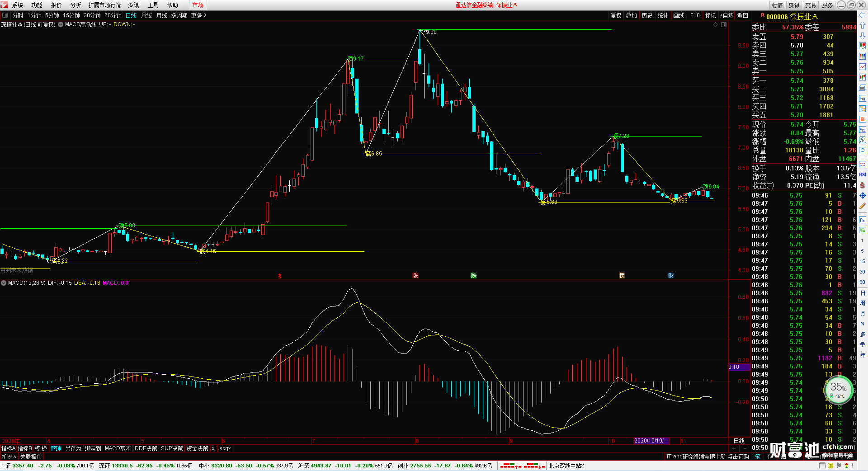Switch to the 60分钟 period
The width and height of the screenshot is (868, 471).
113,15
